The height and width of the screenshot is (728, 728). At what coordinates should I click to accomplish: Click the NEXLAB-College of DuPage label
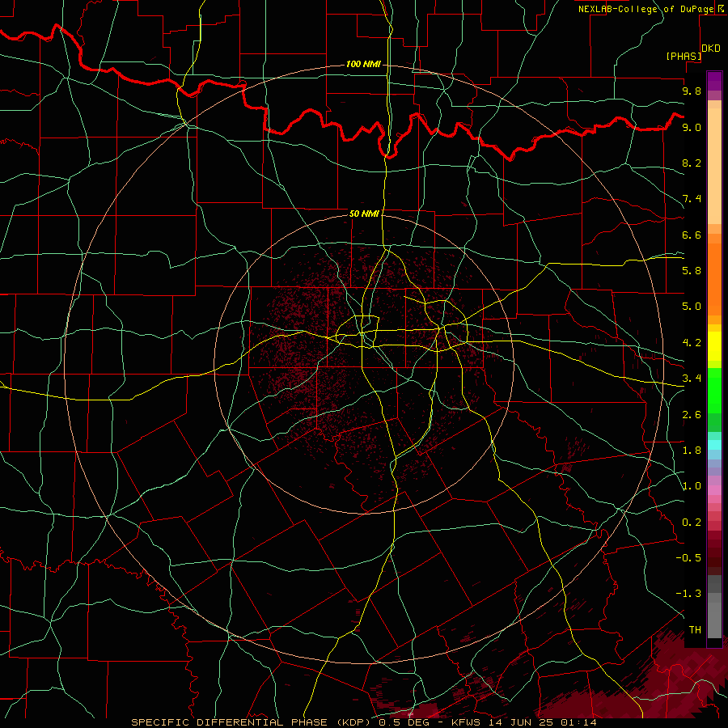(x=645, y=9)
